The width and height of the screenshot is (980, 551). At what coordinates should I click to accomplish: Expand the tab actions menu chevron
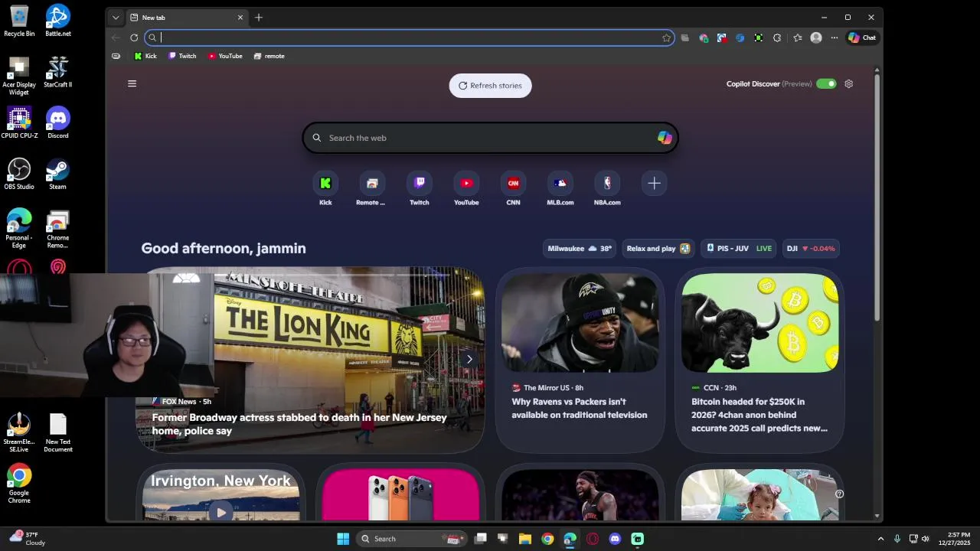tap(116, 18)
